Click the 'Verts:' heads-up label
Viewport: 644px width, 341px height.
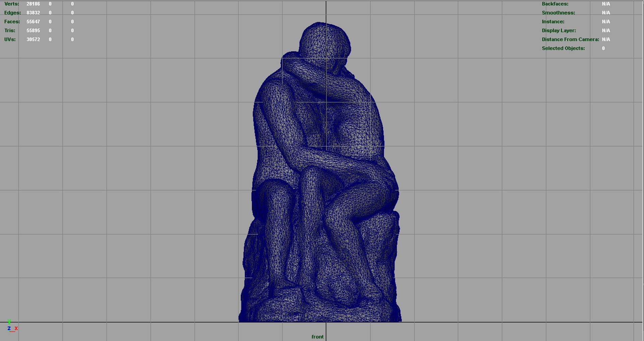(x=12, y=4)
